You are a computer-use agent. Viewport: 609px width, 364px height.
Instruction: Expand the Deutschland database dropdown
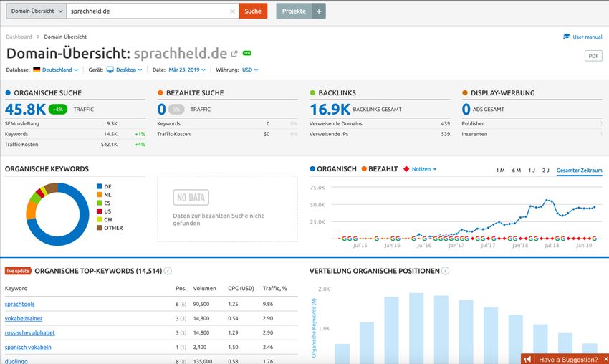click(x=60, y=70)
